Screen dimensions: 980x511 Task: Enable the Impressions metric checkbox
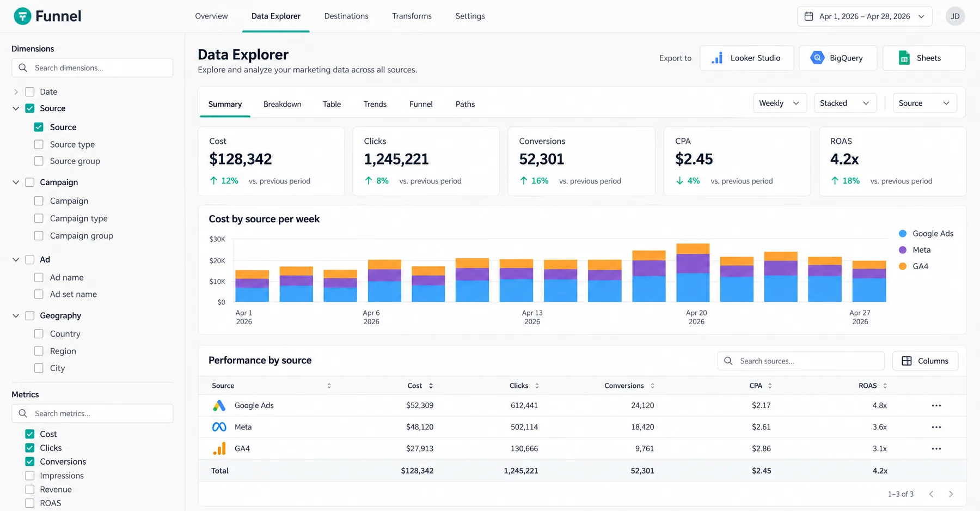click(30, 476)
